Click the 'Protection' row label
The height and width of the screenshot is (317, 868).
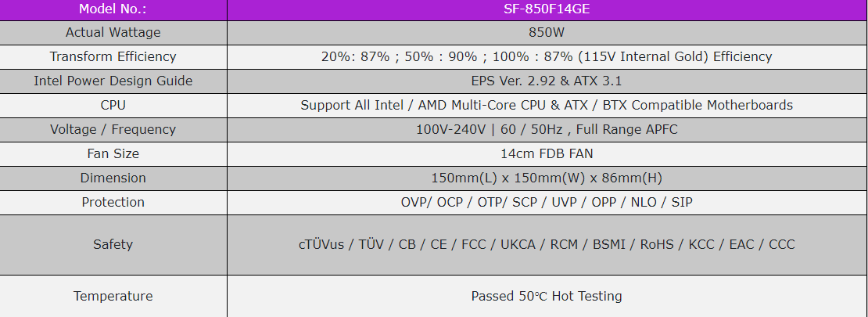click(113, 202)
